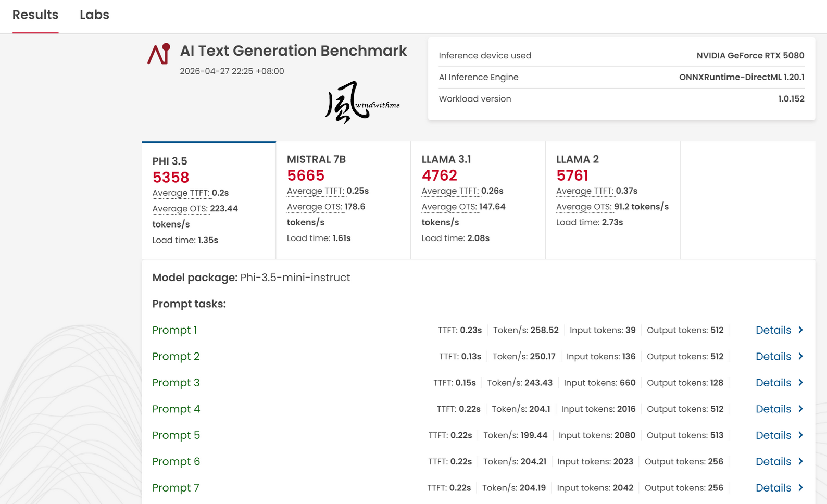This screenshot has height=504, width=827.
Task: Switch to the Results tab
Action: point(35,15)
